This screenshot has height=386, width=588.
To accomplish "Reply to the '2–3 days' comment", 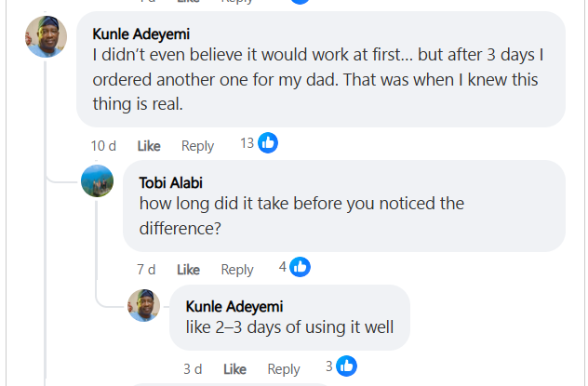I will pyautogui.click(x=284, y=369).
